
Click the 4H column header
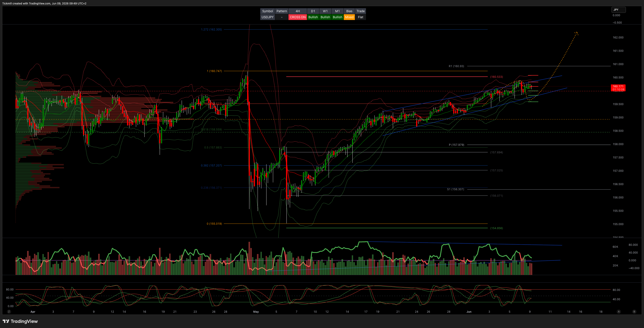[x=298, y=11]
